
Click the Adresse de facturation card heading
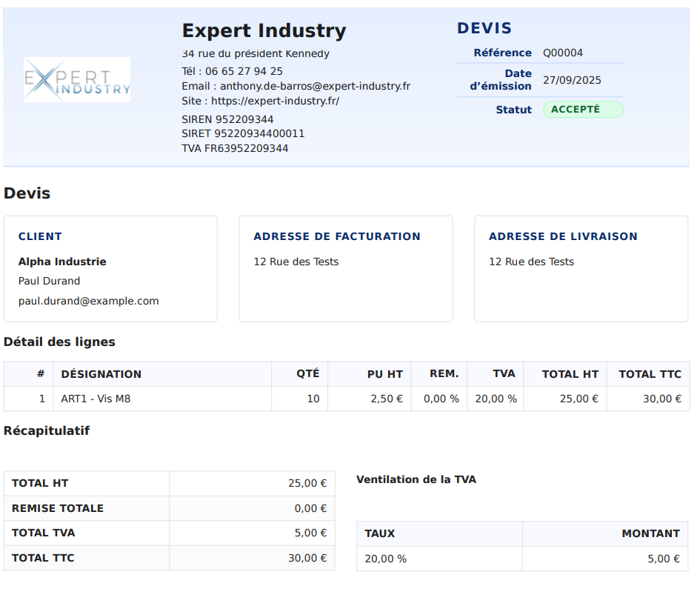click(336, 236)
